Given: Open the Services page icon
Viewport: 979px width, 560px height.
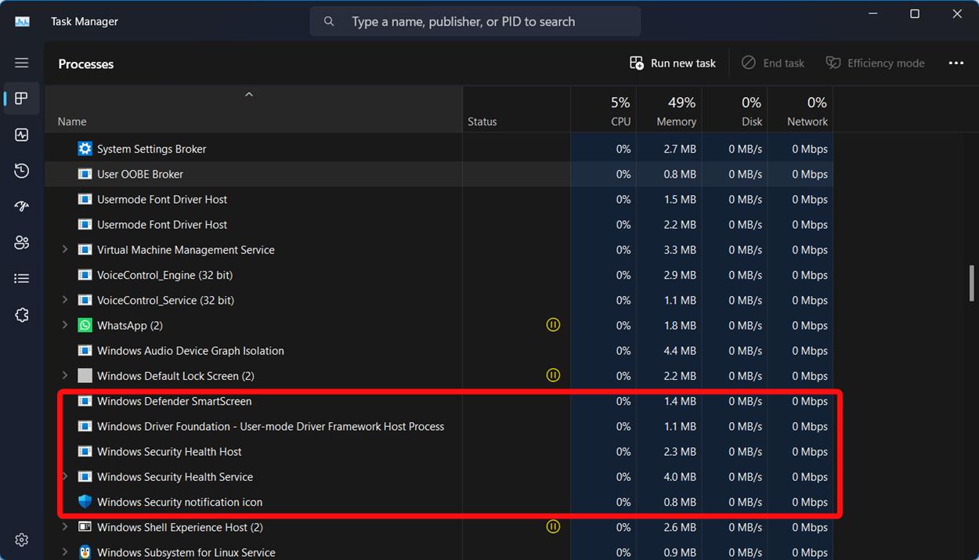Looking at the screenshot, I should (21, 314).
